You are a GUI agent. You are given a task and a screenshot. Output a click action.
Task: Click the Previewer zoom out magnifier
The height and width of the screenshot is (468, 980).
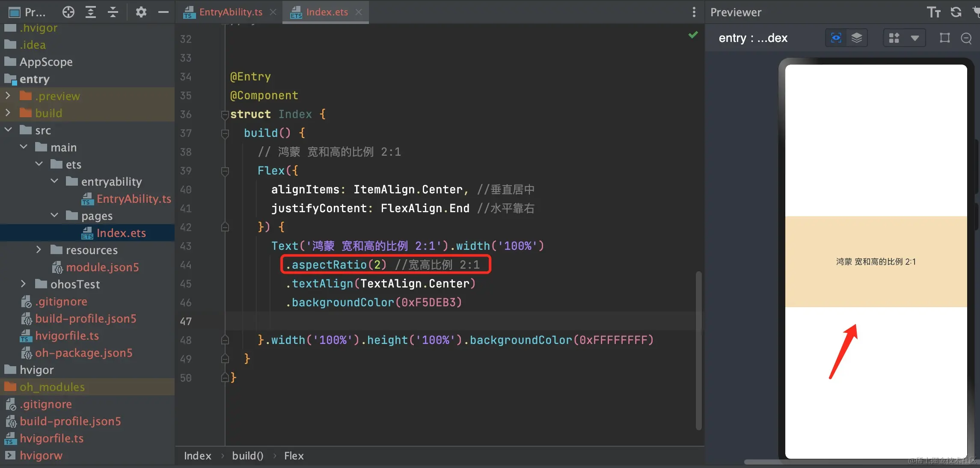coord(966,38)
